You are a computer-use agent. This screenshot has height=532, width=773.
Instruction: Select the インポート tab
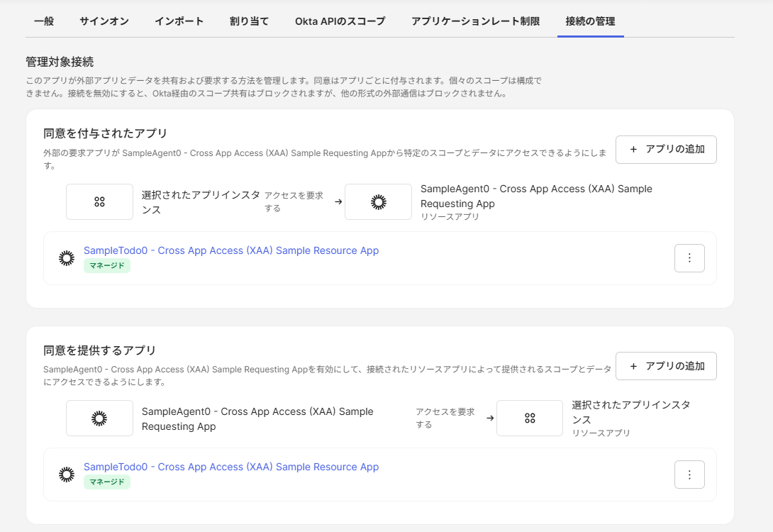tap(179, 21)
